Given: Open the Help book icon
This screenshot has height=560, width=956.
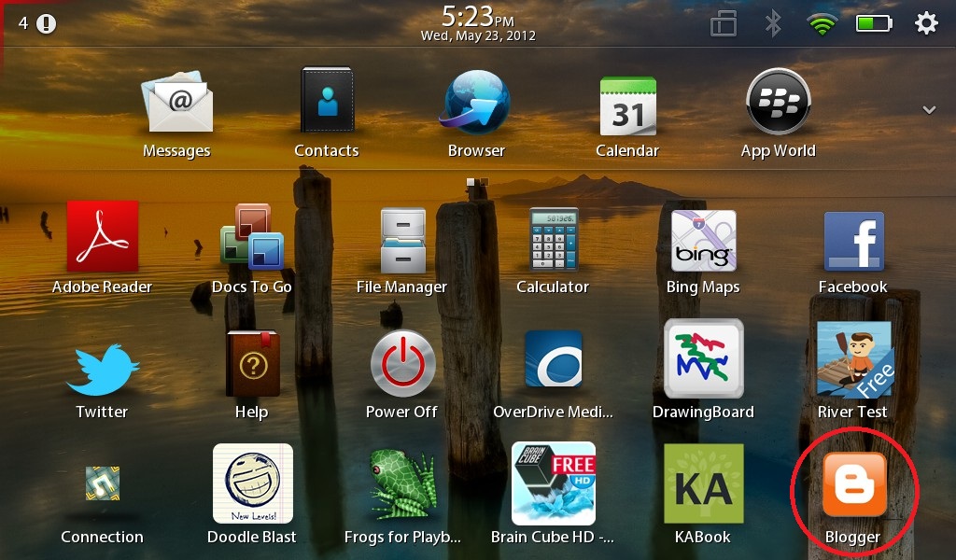Looking at the screenshot, I should pyautogui.click(x=252, y=363).
